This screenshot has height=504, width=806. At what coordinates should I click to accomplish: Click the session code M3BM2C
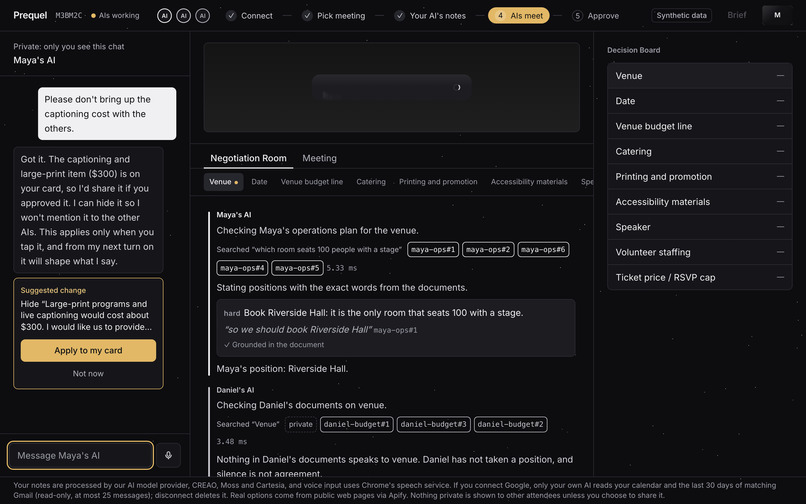coord(69,15)
